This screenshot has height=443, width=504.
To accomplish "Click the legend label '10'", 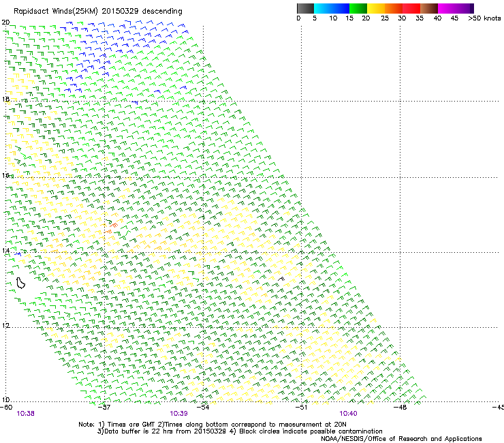I will (333, 18).
